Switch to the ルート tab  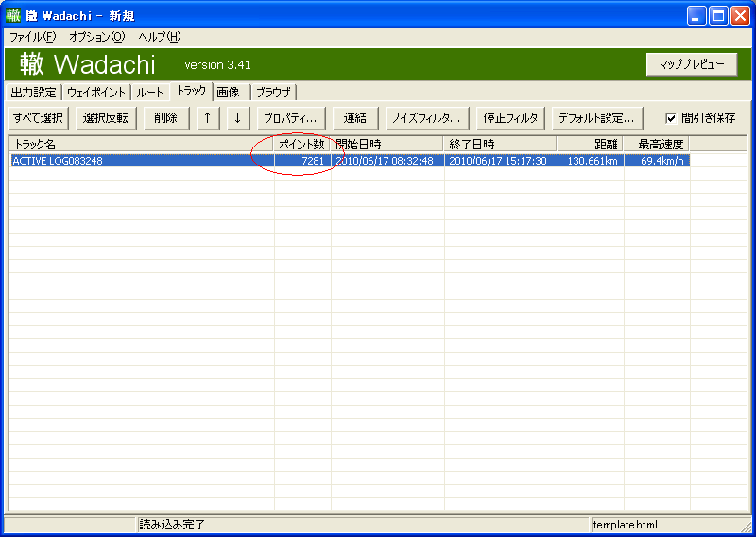point(150,92)
